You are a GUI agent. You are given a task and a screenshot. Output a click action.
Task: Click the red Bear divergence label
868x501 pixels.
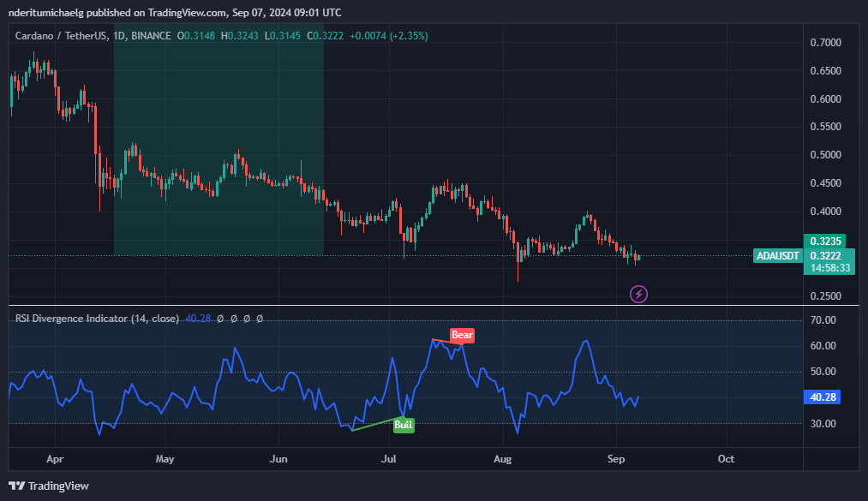462,336
